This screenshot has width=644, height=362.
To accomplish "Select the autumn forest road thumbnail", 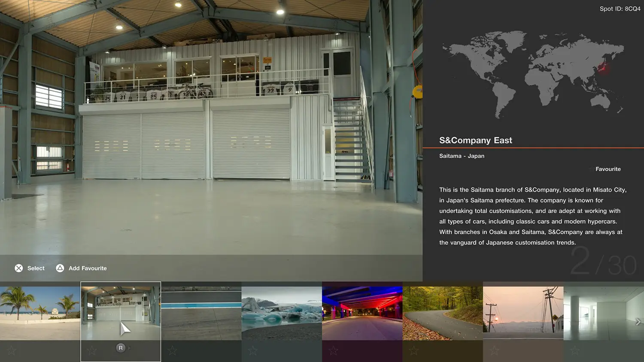I will pyautogui.click(x=443, y=314).
